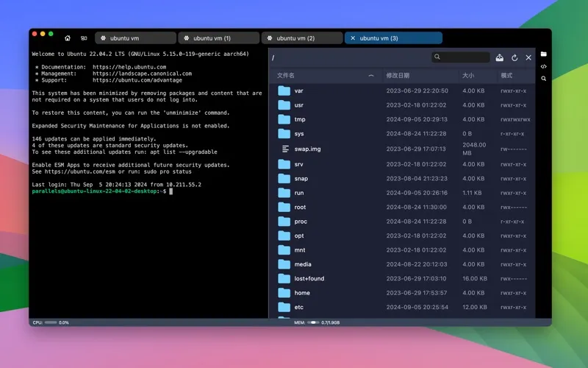The height and width of the screenshot is (368, 588).
Task: Open the home icon in the title bar
Action: tap(68, 38)
